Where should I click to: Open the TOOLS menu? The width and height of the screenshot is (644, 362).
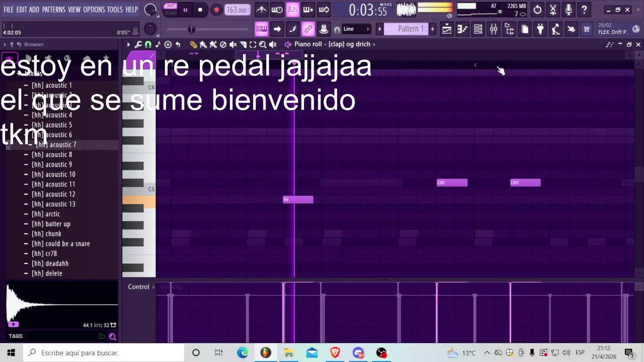(x=115, y=10)
